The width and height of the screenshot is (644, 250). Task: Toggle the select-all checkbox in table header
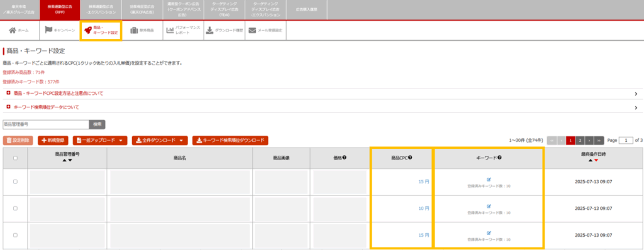[x=15, y=158]
